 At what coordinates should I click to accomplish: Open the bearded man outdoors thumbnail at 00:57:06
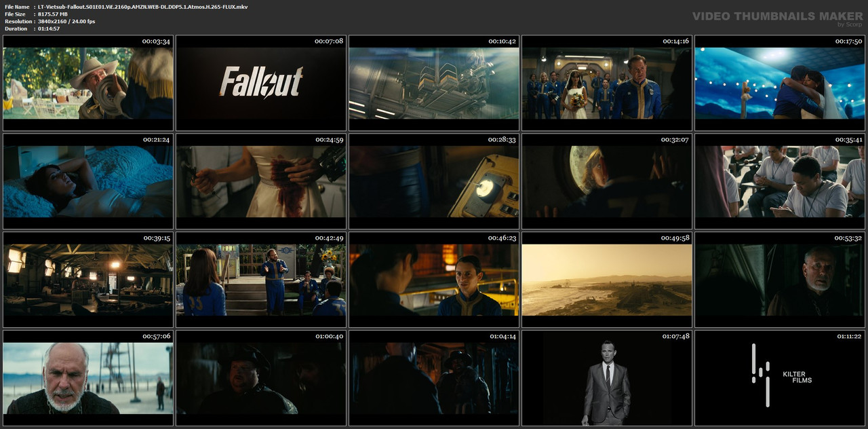[x=88, y=378]
